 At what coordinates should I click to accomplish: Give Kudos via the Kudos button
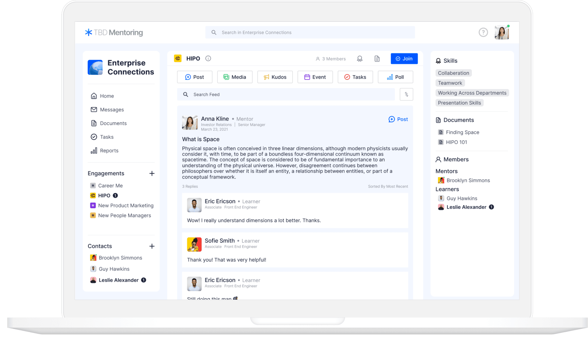point(275,77)
